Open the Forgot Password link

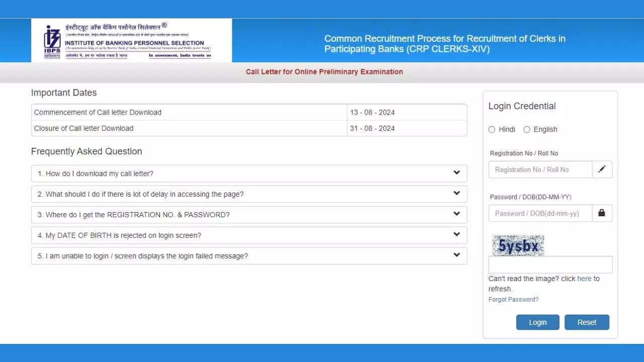coord(513,300)
